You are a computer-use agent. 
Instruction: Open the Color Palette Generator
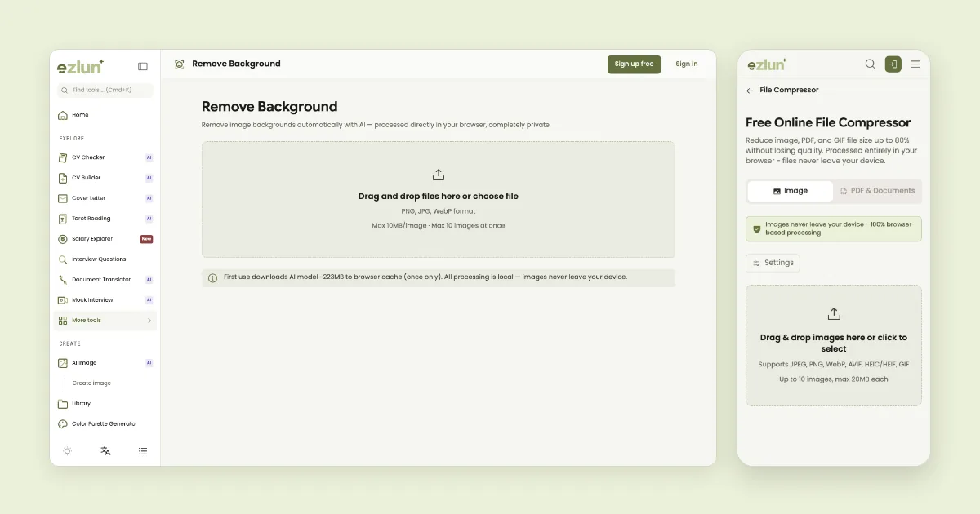105,424
